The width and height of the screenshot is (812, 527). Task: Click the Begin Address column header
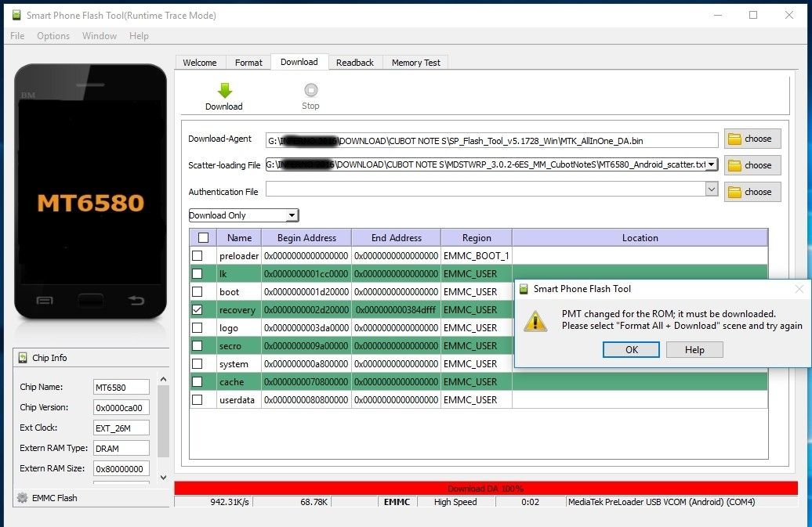pos(306,238)
